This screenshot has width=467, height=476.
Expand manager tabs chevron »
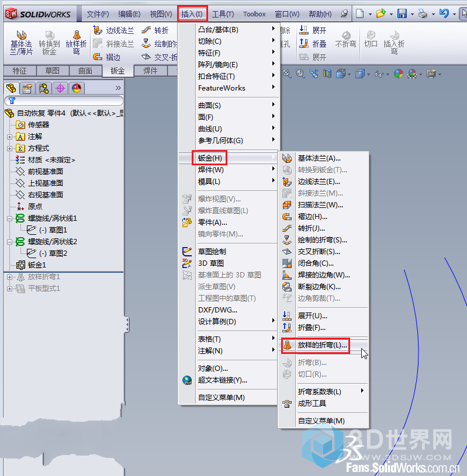pos(118,88)
